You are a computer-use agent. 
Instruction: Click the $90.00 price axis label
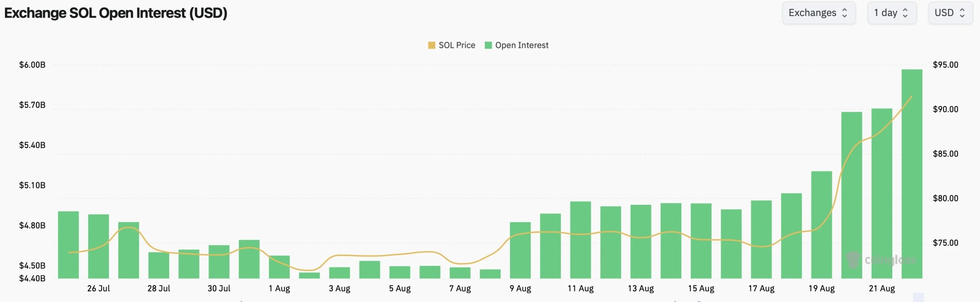tap(946, 109)
